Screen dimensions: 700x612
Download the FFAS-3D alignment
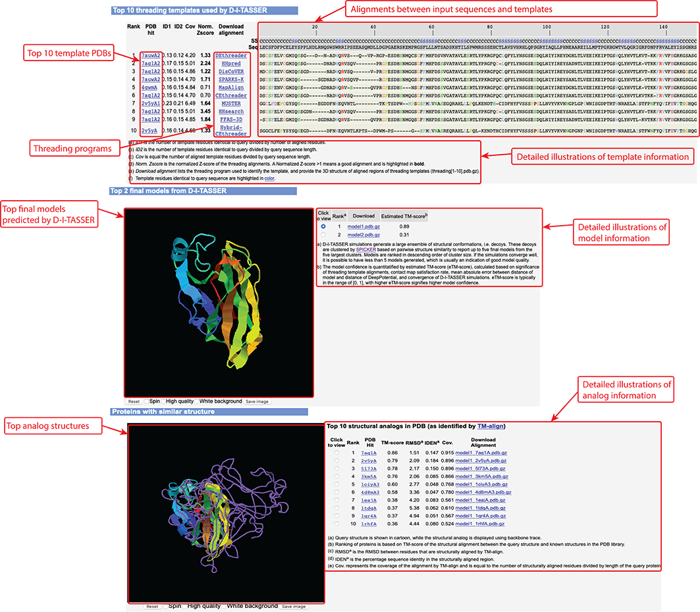pyautogui.click(x=230, y=119)
